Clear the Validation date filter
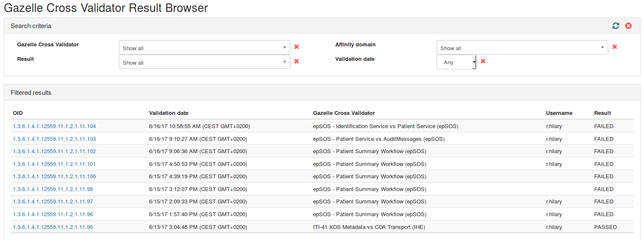 pyautogui.click(x=483, y=61)
